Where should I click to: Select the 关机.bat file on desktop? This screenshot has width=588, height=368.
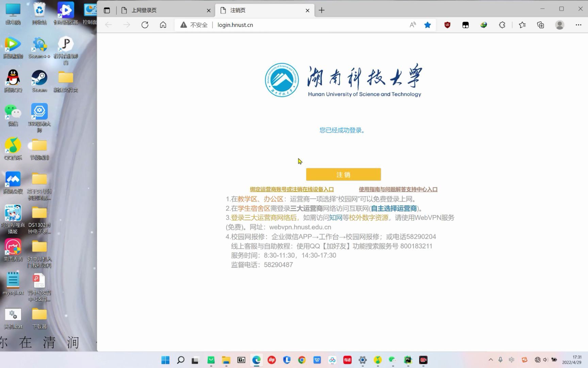pos(13,318)
